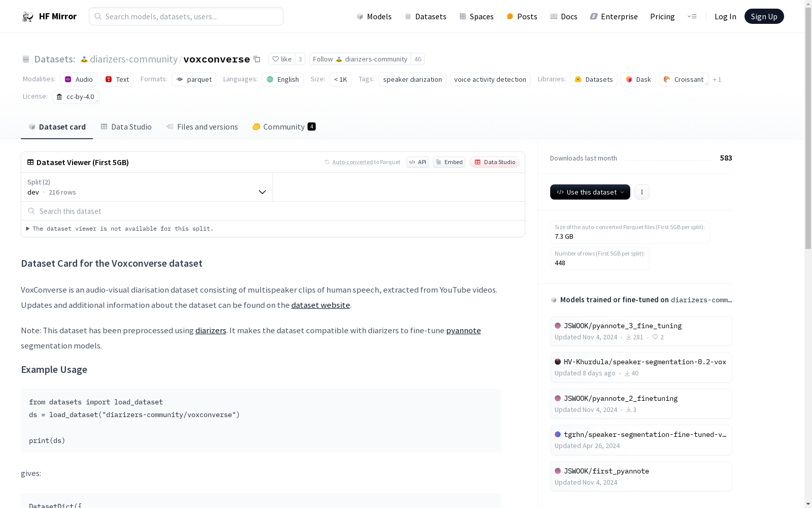Click the voice activity detection tag
This screenshot has width=812, height=508.
(490, 79)
